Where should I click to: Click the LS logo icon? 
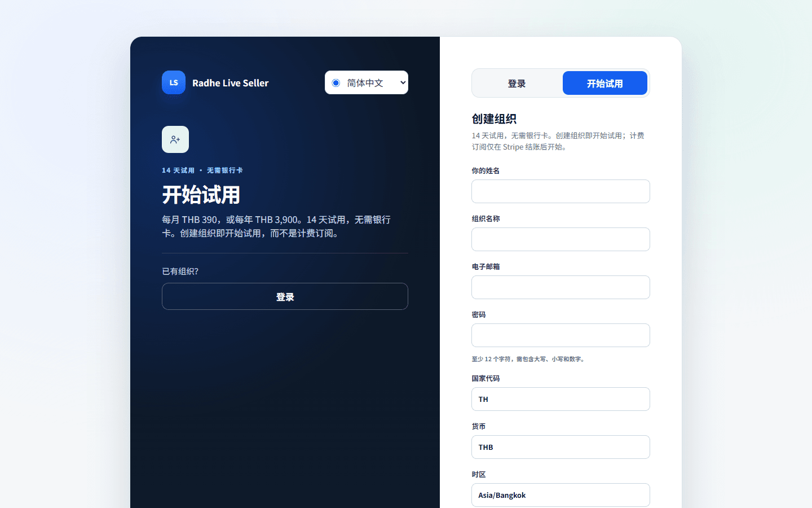pyautogui.click(x=174, y=82)
